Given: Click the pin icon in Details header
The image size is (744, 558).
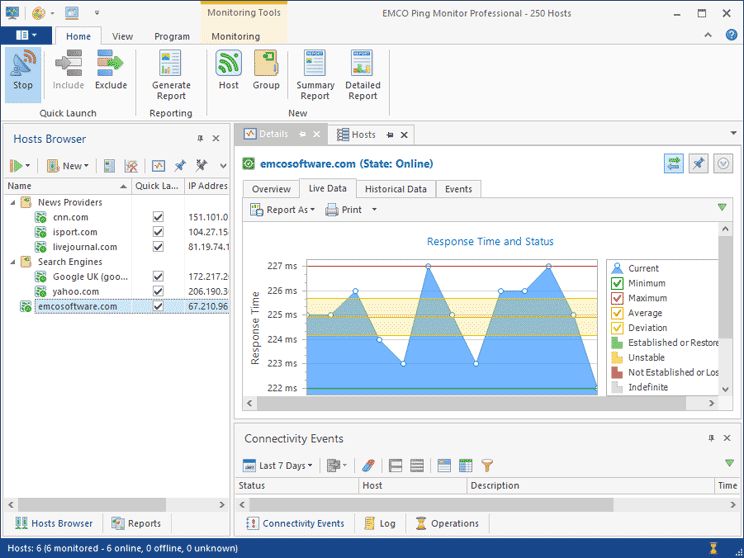Looking at the screenshot, I should pyautogui.click(x=698, y=164).
